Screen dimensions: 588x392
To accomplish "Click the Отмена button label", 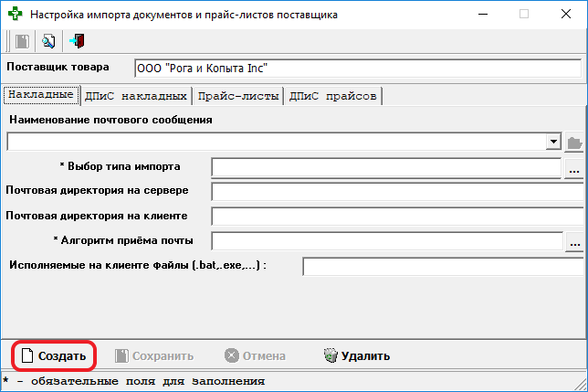I will (x=264, y=356).
